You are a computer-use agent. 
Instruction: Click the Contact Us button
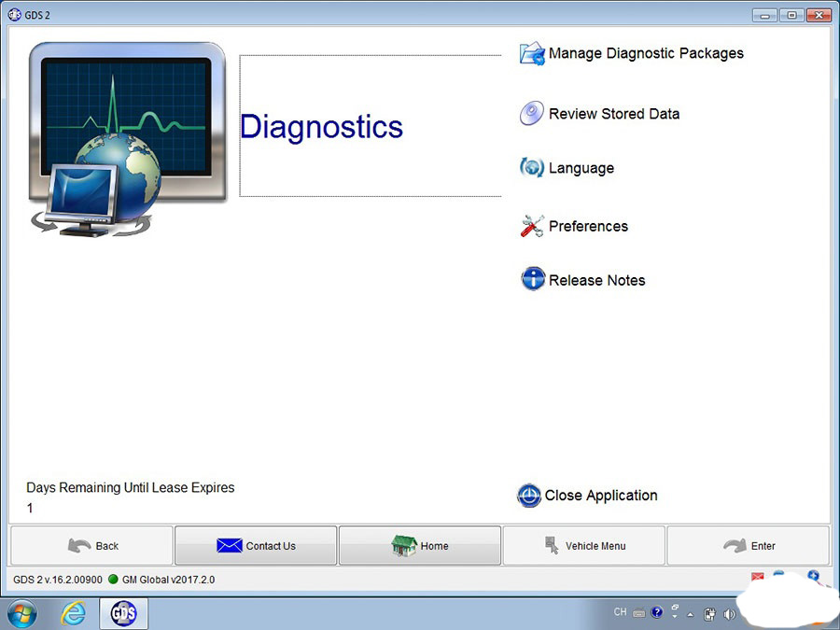256,546
